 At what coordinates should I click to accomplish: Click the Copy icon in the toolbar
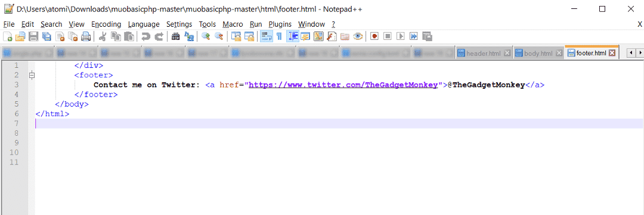click(x=116, y=36)
